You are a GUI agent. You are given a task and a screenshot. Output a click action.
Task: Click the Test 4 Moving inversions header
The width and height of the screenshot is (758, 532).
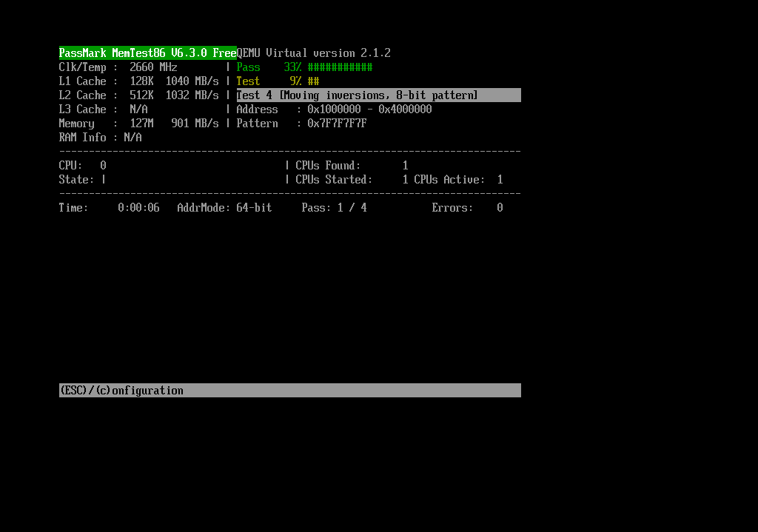click(x=378, y=95)
